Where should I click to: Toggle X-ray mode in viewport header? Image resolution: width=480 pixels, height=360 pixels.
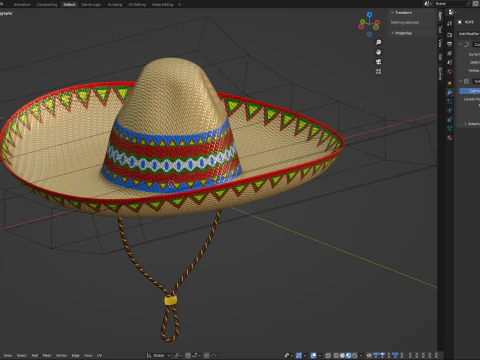point(328,355)
